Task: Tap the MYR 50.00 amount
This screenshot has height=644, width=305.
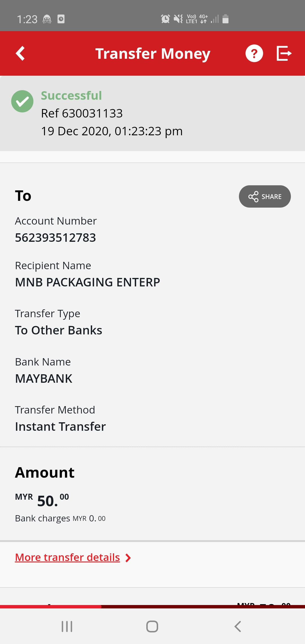Action: click(x=42, y=501)
